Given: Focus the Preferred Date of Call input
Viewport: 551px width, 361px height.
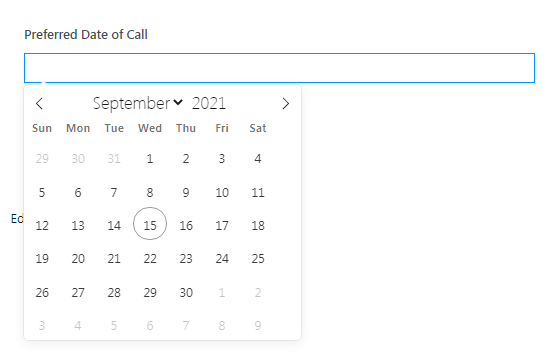Looking at the screenshot, I should (x=279, y=68).
